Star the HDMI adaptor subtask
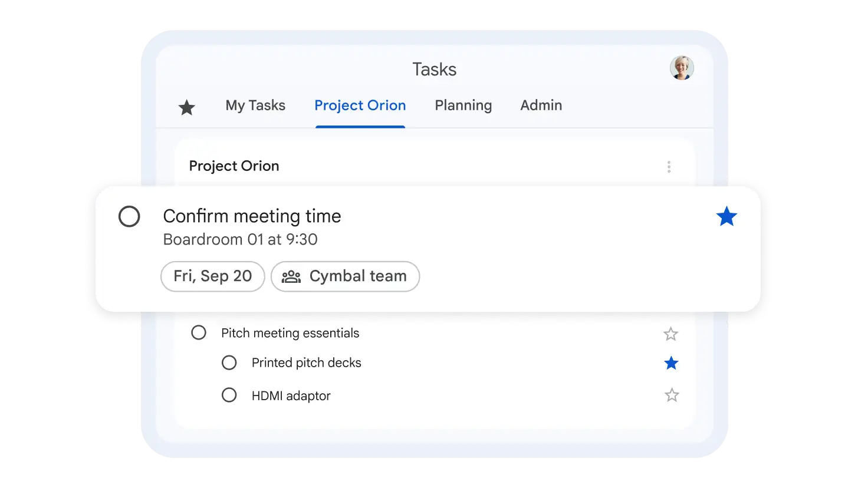The height and width of the screenshot is (488, 868). pos(672,395)
